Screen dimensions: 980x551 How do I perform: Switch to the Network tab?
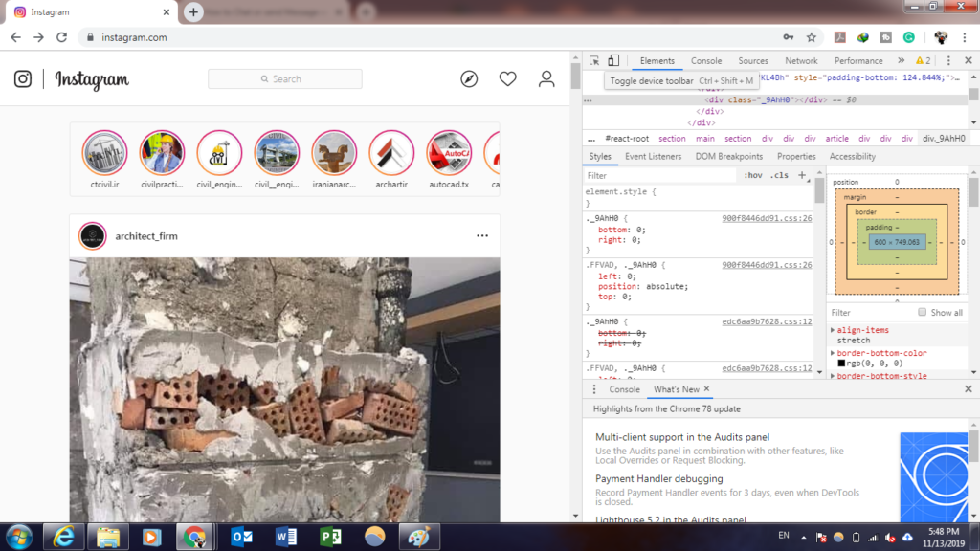pyautogui.click(x=801, y=60)
